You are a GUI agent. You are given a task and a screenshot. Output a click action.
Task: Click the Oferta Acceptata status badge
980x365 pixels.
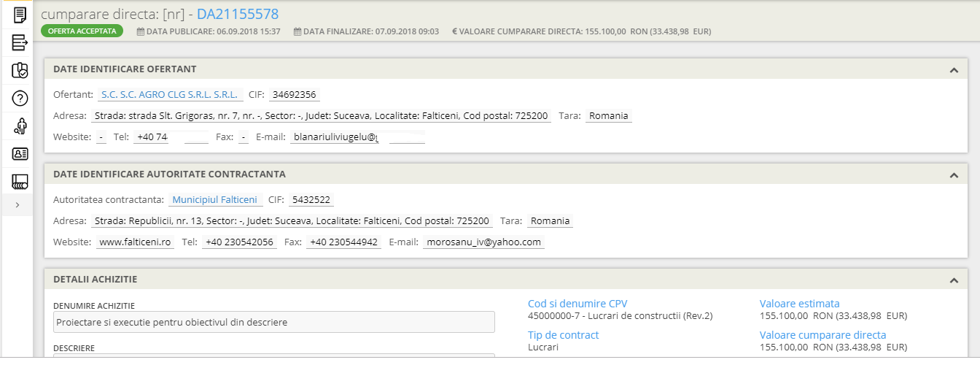point(82,31)
